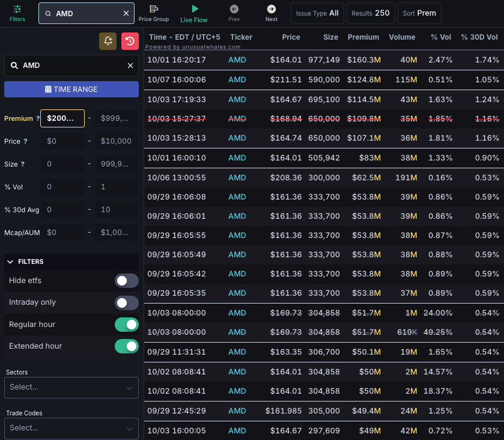Click the Premium help question mark
Viewport: 504px width, 440px height.
coord(38,119)
